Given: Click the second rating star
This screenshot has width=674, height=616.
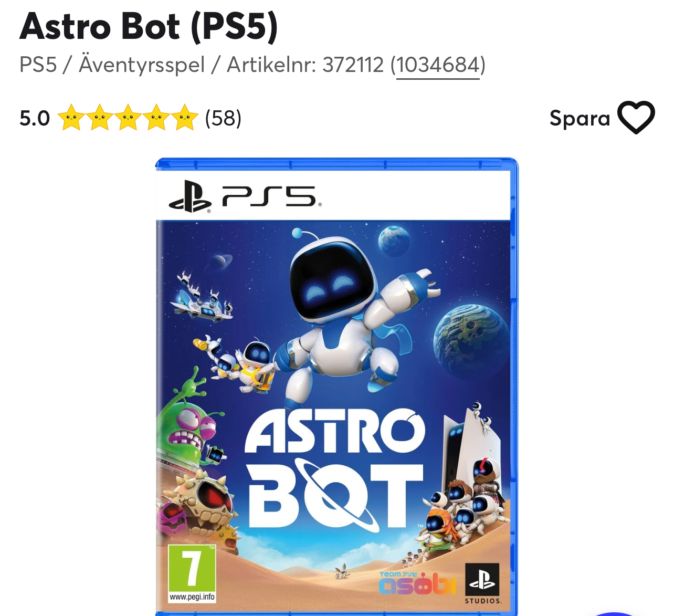Looking at the screenshot, I should tap(99, 117).
